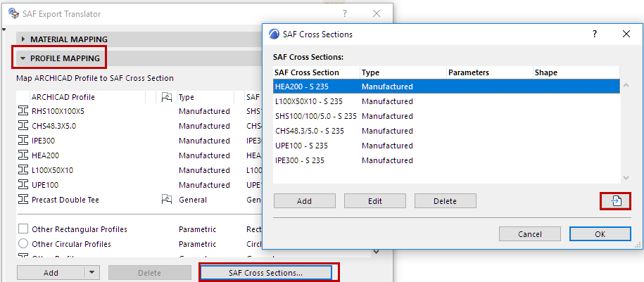Select the L100X50X10 profile name in mapping list
This screenshot has height=282, width=644.
(x=52, y=170)
